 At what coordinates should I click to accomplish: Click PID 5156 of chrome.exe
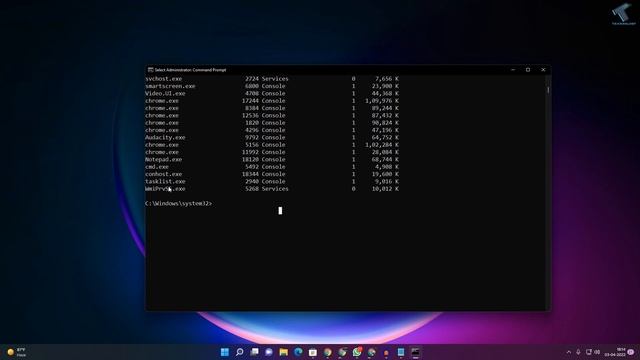click(x=252, y=145)
